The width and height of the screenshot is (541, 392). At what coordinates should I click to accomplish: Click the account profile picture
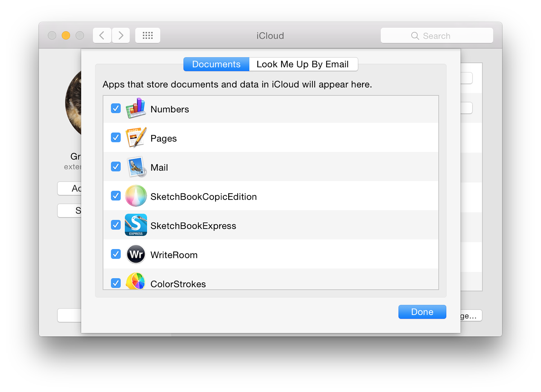[73, 102]
